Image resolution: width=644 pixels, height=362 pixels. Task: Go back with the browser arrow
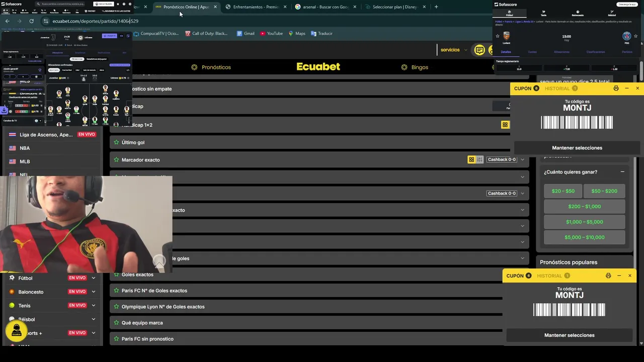pos(7,21)
